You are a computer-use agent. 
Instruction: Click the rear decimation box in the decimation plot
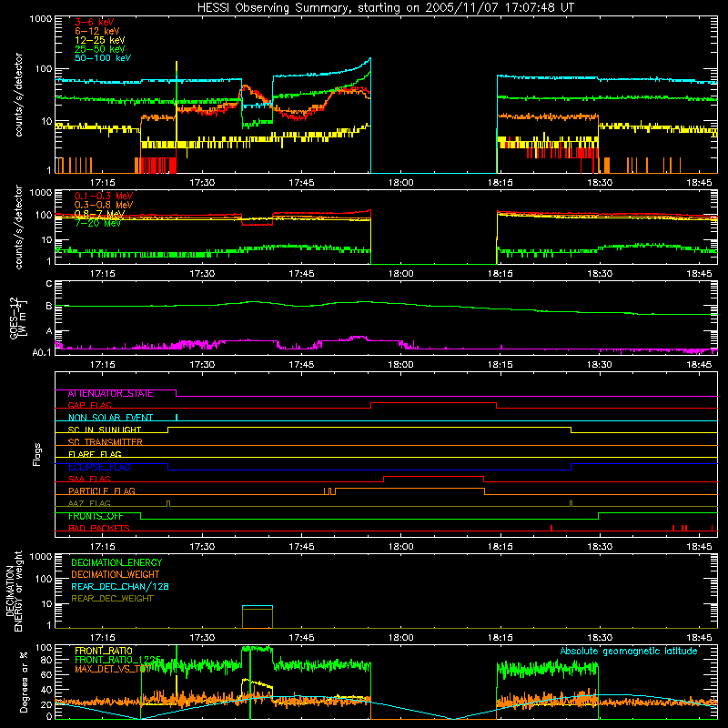point(258,617)
